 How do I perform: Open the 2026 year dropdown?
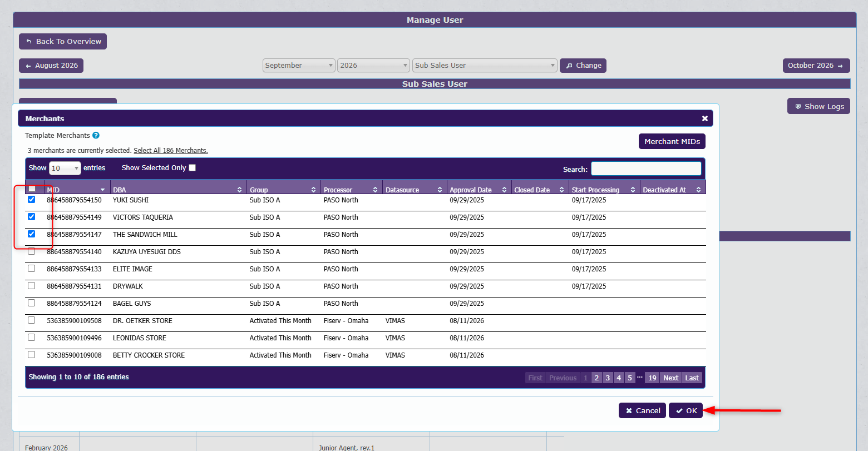[x=373, y=66]
